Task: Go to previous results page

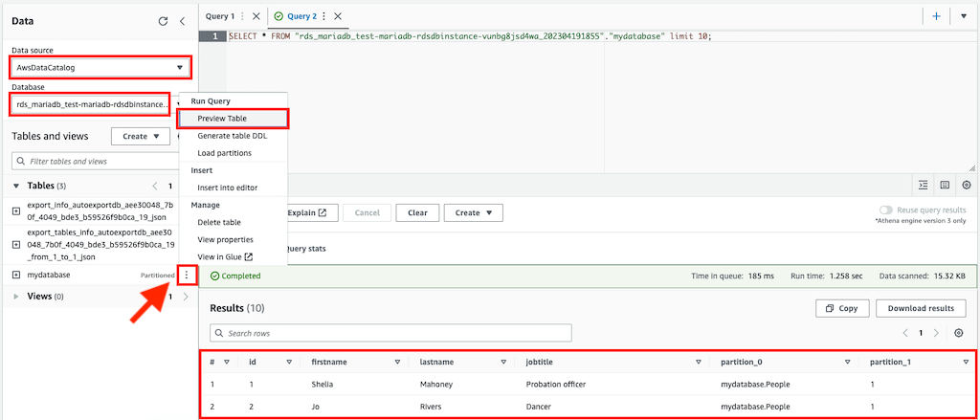Action: click(x=905, y=333)
